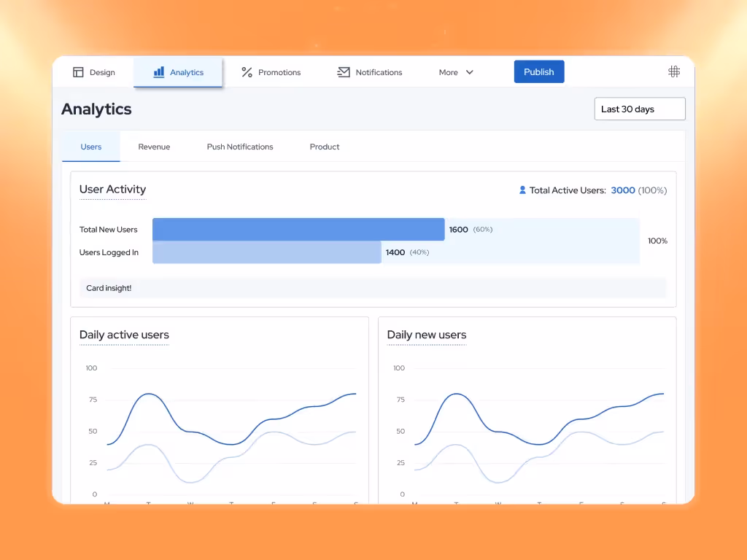Click the More menu label
The height and width of the screenshot is (560, 747).
(x=448, y=72)
